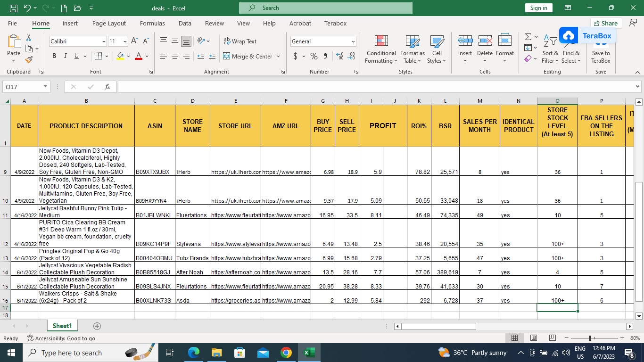Viewport: 644px width, 362px height.
Task: Save the workbook using the Save icon
Action: coord(14,8)
